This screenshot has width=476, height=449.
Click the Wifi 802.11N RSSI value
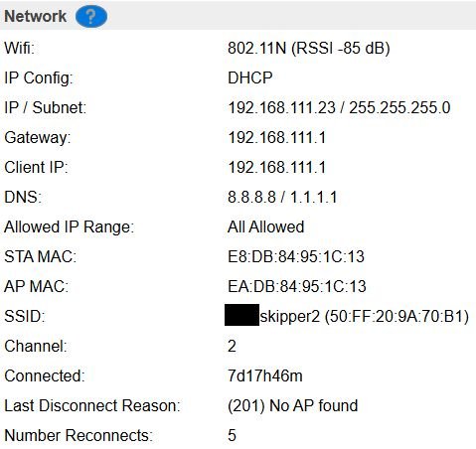pos(309,48)
